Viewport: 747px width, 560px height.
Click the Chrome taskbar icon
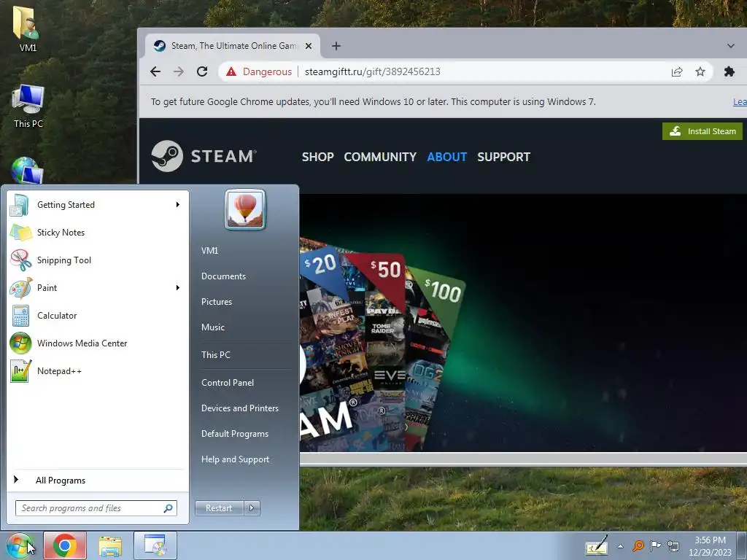pyautogui.click(x=65, y=545)
